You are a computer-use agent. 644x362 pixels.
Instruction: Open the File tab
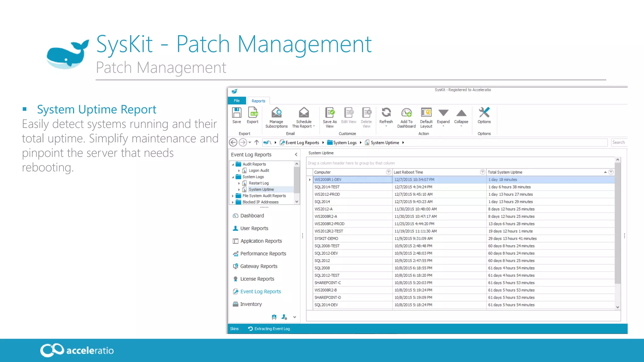click(x=237, y=101)
